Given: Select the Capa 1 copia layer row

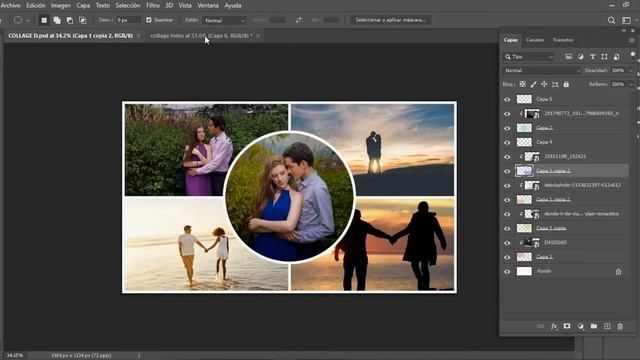Looking at the screenshot, I should pos(565,228).
